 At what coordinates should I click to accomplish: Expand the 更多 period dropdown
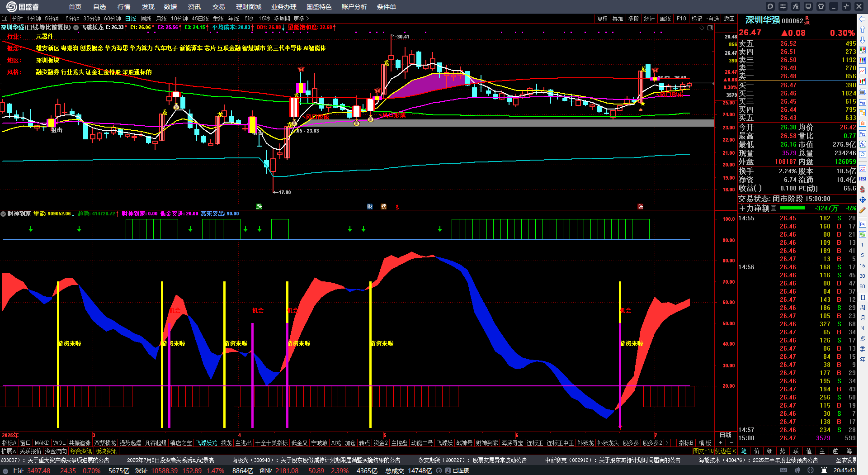pyautogui.click(x=302, y=19)
